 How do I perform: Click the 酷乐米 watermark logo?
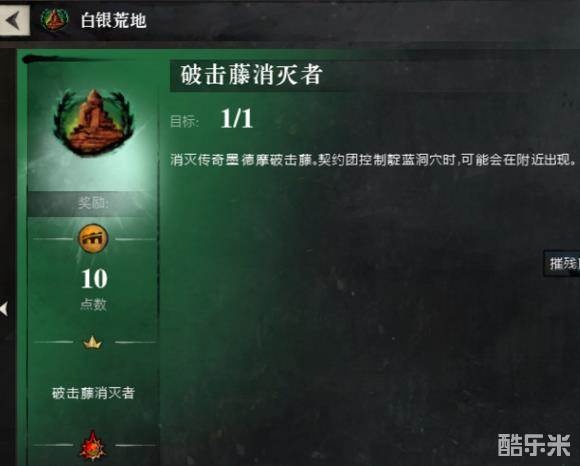(x=534, y=445)
